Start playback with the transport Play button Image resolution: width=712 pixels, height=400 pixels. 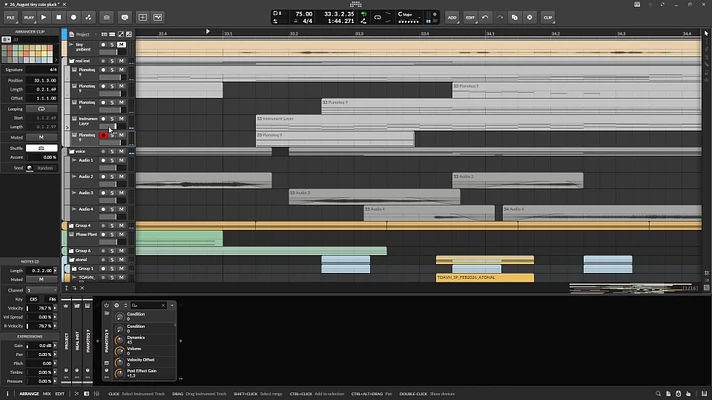click(44, 17)
